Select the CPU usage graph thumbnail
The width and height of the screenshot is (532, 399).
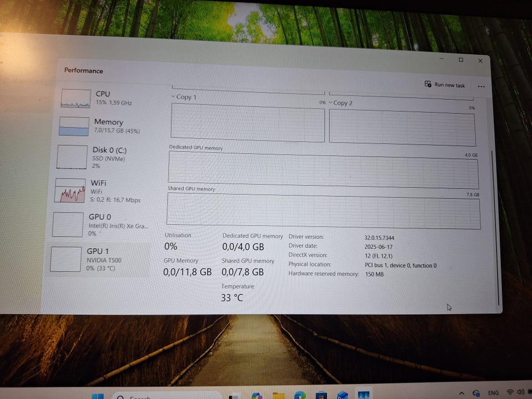pos(75,98)
